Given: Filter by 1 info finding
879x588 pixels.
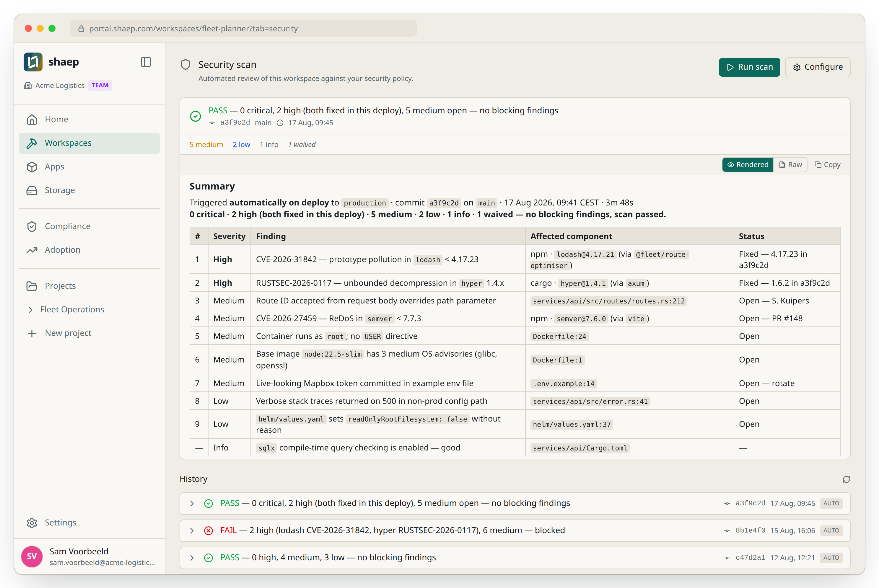Looking at the screenshot, I should [269, 144].
